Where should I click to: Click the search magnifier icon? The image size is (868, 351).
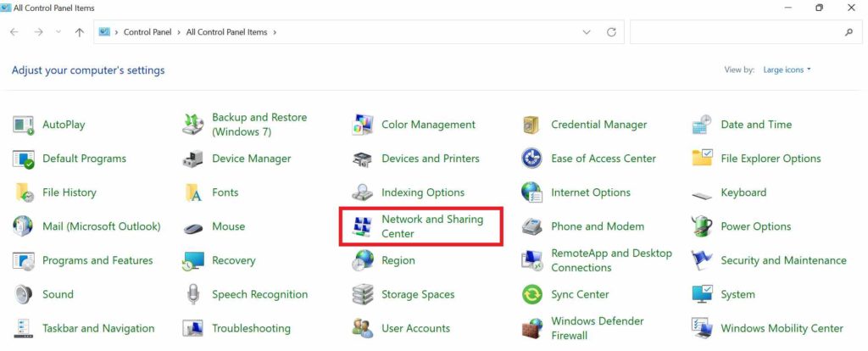tap(849, 32)
